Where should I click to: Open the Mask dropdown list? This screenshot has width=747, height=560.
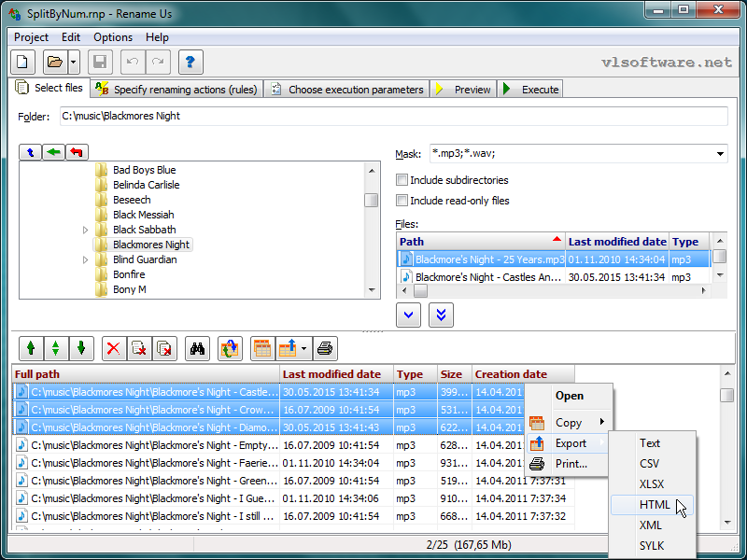720,154
